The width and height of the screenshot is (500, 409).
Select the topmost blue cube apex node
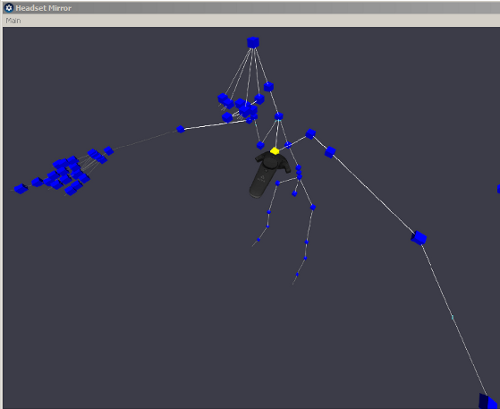253,42
